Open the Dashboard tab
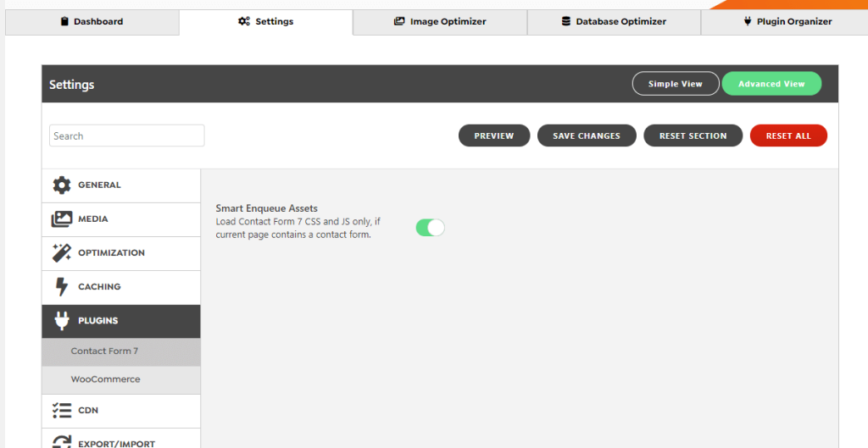868x448 pixels. (92, 22)
